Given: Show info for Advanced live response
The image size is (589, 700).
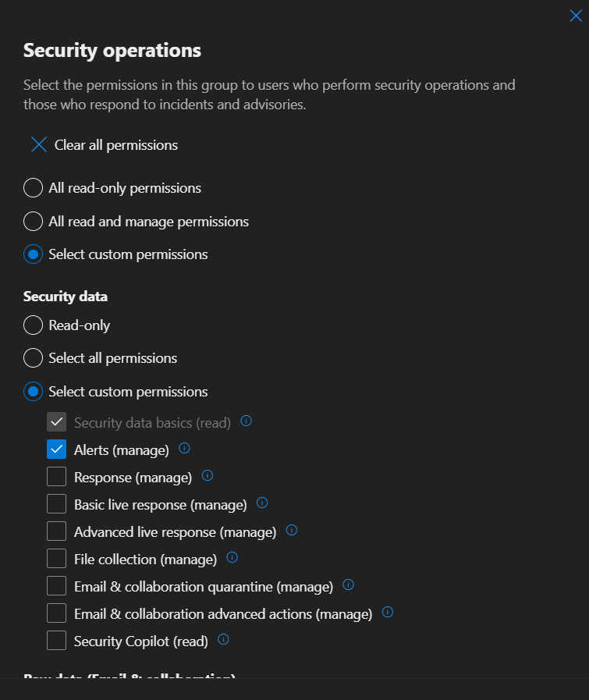Looking at the screenshot, I should tap(292, 531).
